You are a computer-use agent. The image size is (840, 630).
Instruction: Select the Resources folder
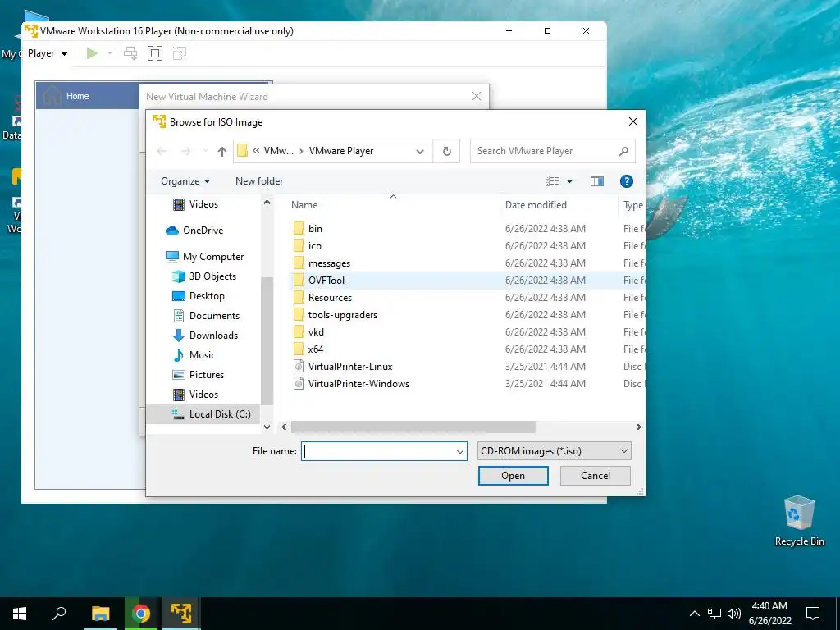[330, 297]
